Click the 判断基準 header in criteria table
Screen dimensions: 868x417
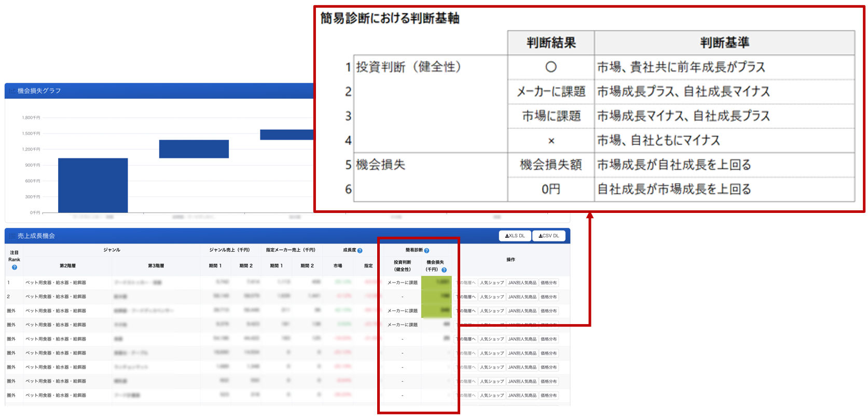[x=724, y=43]
